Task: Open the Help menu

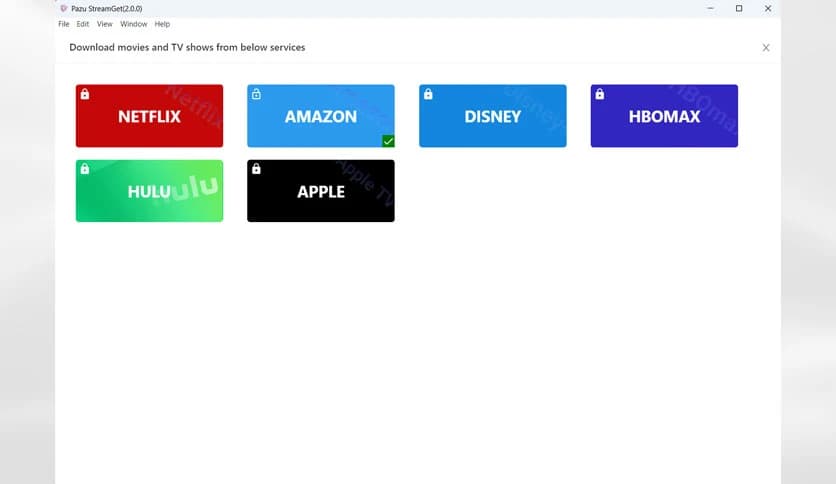Action: click(x=162, y=24)
